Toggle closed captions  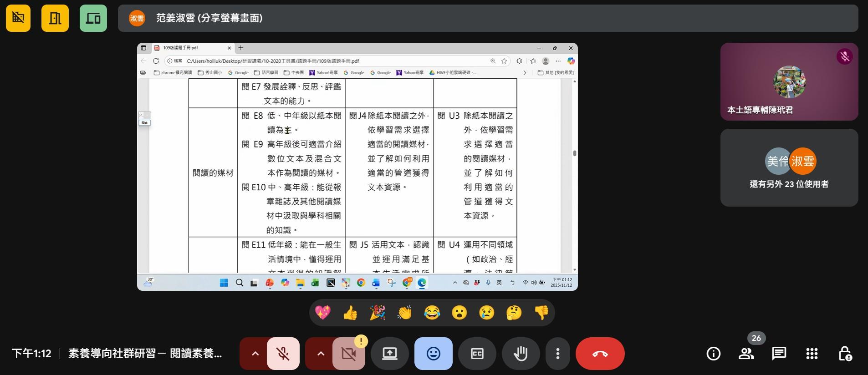click(x=477, y=354)
